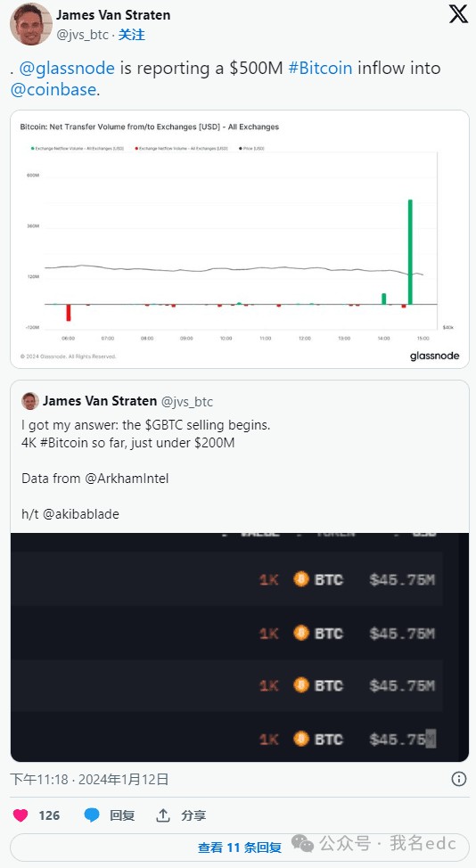Screen dimensions: 476x868
Task: Open the @glassnode mention link
Action: point(67,68)
